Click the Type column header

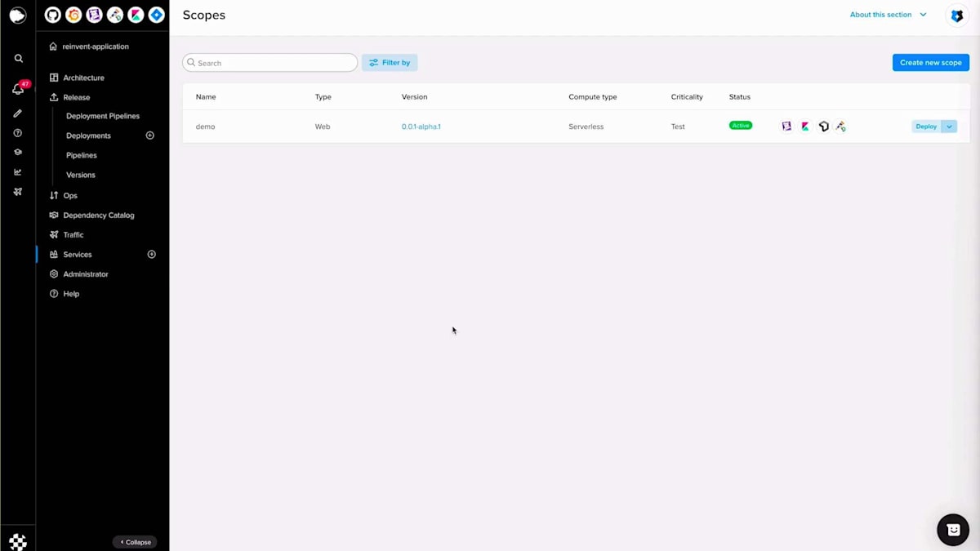[x=323, y=96]
